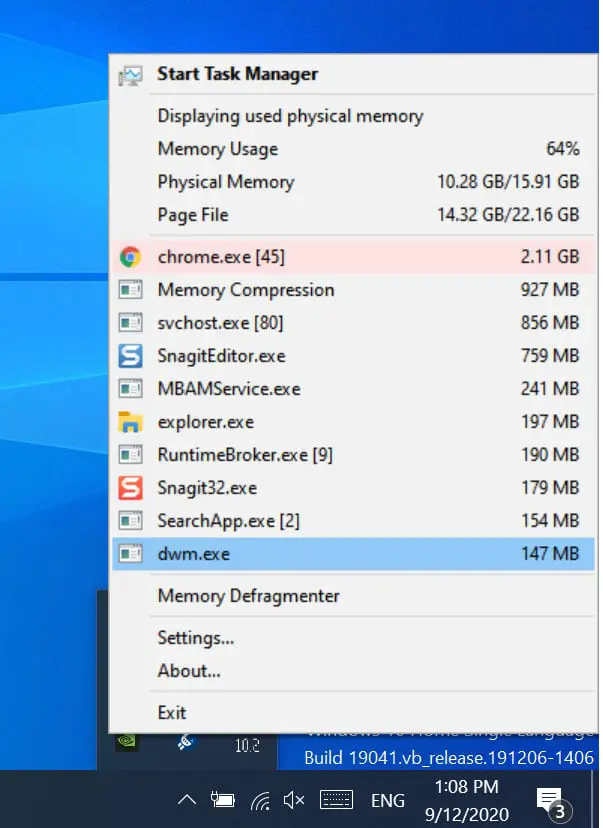Select the highlighted dwm.exe entry

pos(353,554)
